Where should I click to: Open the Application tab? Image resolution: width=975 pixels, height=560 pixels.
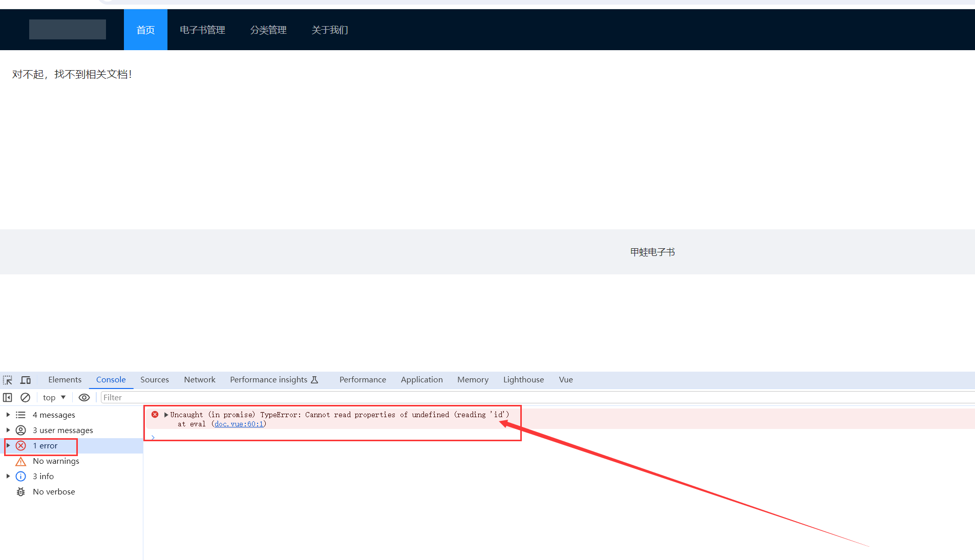422,380
